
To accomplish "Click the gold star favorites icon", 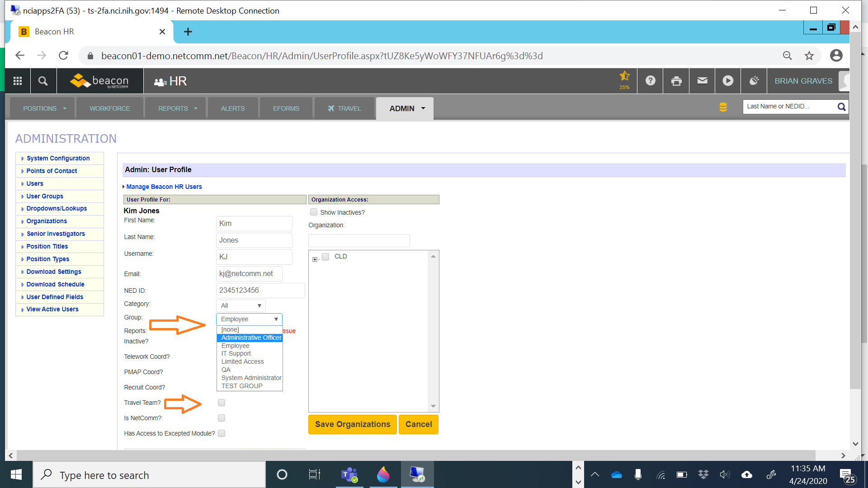I will click(624, 76).
